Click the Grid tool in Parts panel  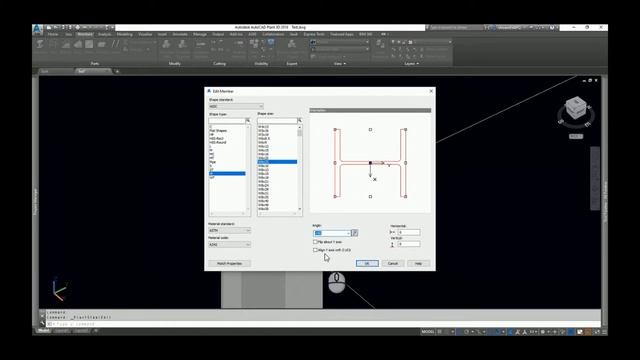pyautogui.click(x=53, y=44)
